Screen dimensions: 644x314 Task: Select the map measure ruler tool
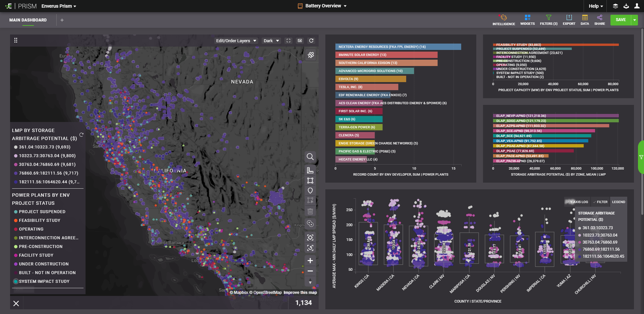pos(310,170)
